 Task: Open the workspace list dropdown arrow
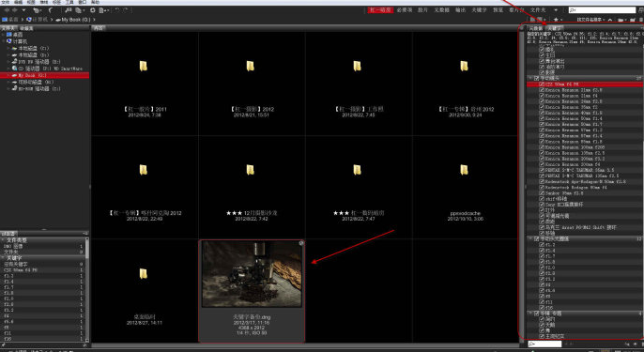556,10
